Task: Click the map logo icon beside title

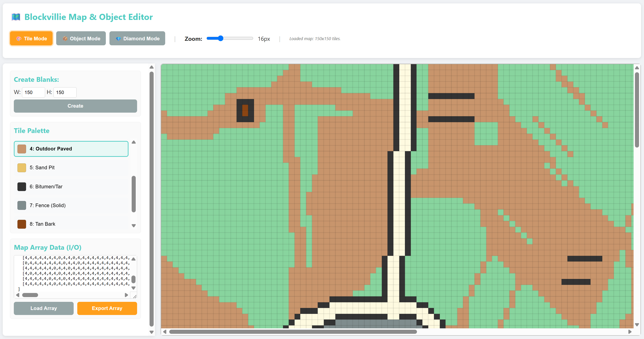Action: click(16, 17)
